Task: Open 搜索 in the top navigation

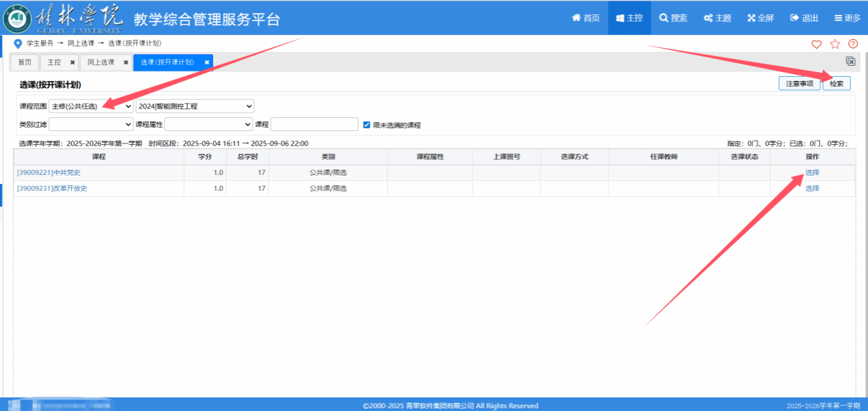Action: click(x=673, y=18)
